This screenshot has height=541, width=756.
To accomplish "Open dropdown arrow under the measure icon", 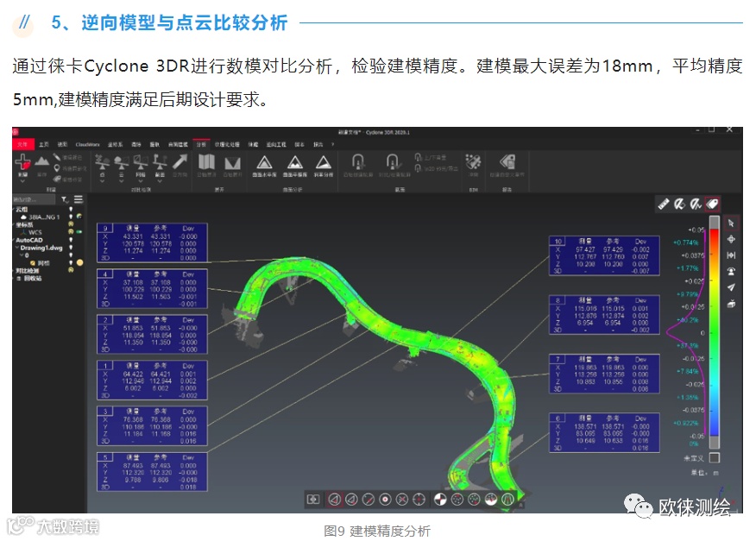I will (22, 181).
